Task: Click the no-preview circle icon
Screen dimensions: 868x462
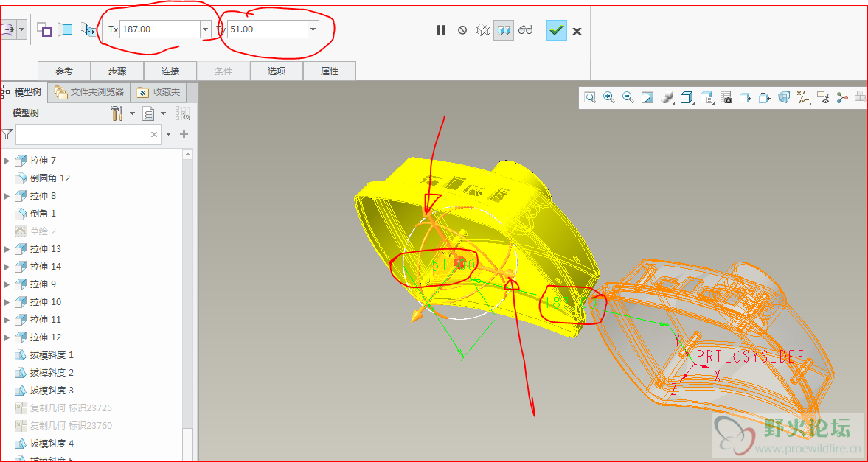Action: coord(462,30)
